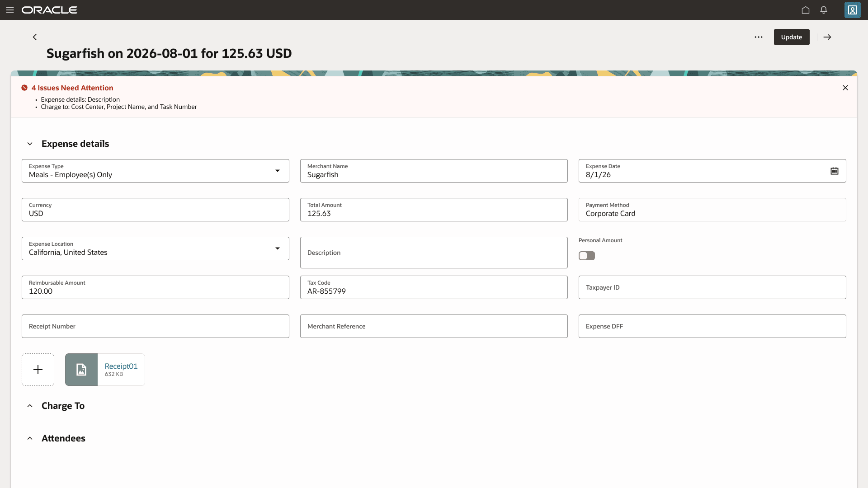Open the Expense Date calendar picker
Viewport: 868px width, 488px height.
(835, 171)
